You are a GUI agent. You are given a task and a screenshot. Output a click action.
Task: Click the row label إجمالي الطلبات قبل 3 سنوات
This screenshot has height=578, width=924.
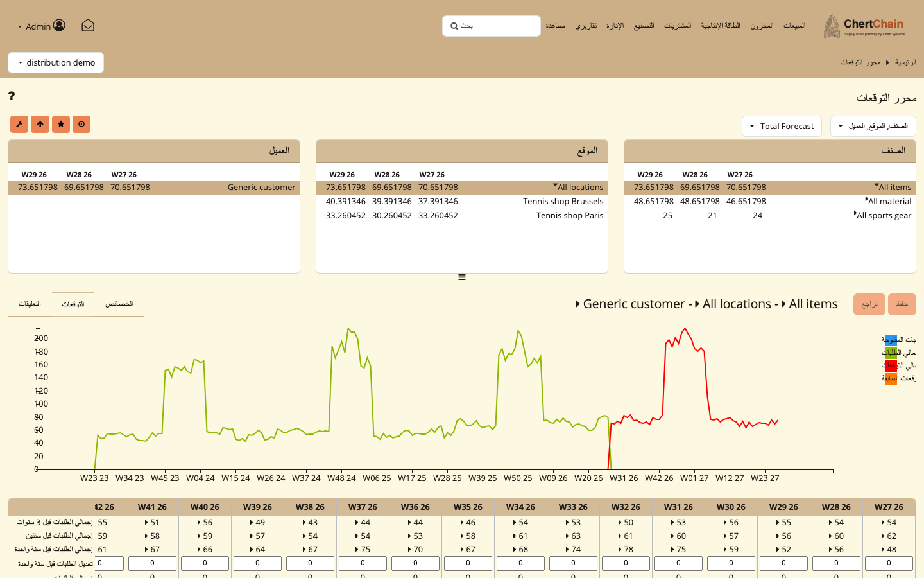[x=55, y=522]
